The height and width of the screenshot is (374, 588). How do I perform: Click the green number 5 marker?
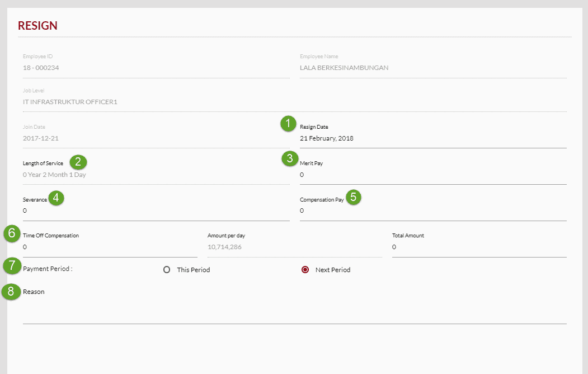pyautogui.click(x=354, y=197)
